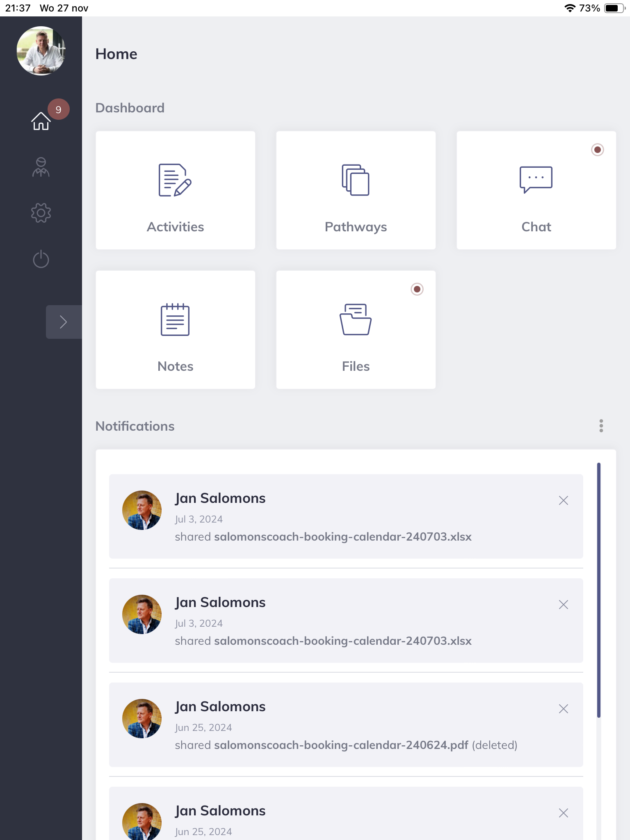The height and width of the screenshot is (840, 630).
Task: Open the Notes dashboard tile
Action: tap(175, 329)
